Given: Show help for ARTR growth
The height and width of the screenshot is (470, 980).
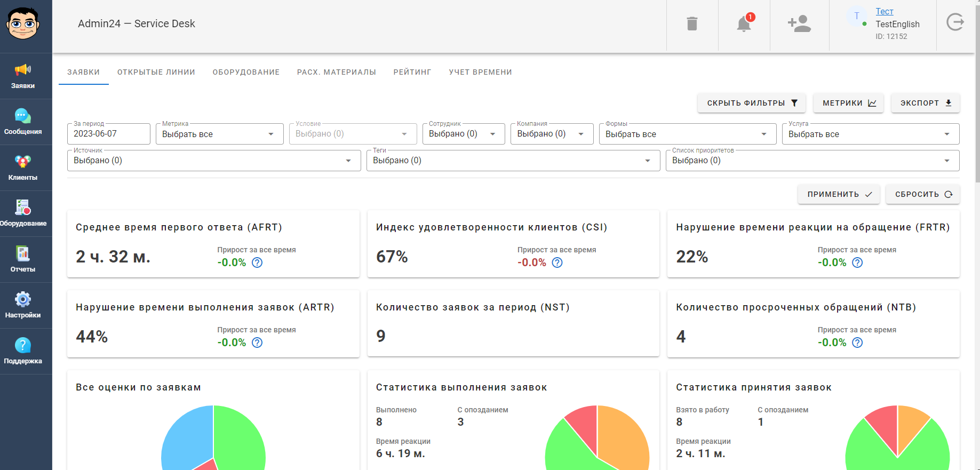Looking at the screenshot, I should point(257,342).
